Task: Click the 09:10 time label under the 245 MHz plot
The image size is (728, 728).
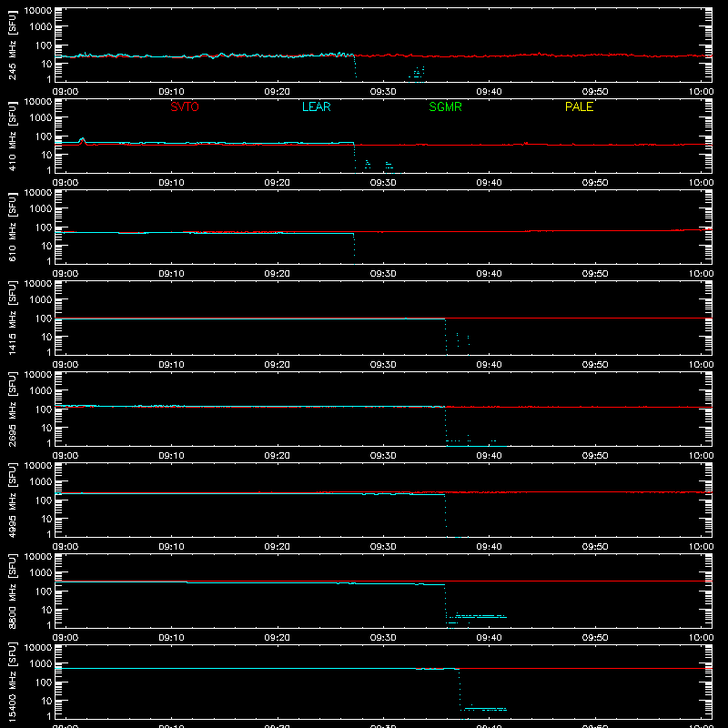Action: (171, 92)
